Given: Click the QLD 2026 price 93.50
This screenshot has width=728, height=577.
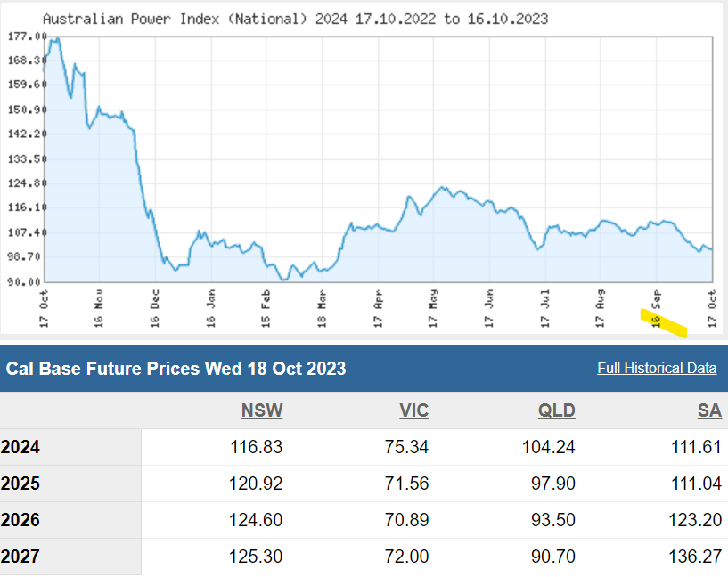Looking at the screenshot, I should tap(552, 520).
